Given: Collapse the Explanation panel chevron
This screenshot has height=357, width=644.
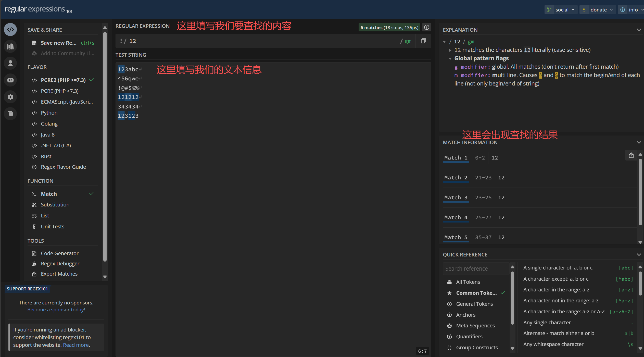Looking at the screenshot, I should coord(639,30).
